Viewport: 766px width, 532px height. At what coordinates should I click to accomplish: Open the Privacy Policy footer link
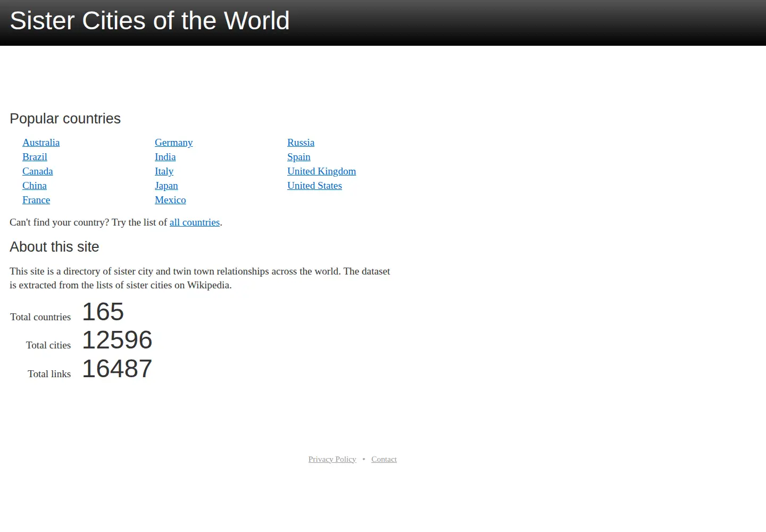click(332, 459)
